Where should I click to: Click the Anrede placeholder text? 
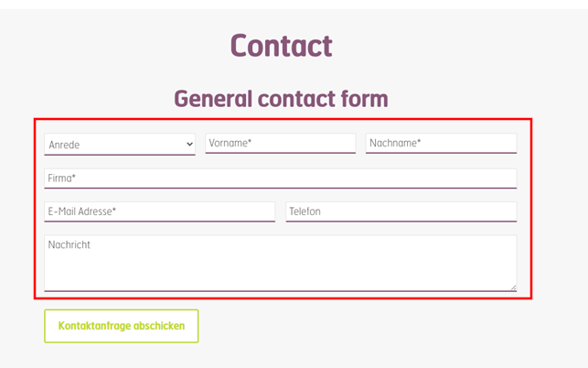pyautogui.click(x=64, y=145)
